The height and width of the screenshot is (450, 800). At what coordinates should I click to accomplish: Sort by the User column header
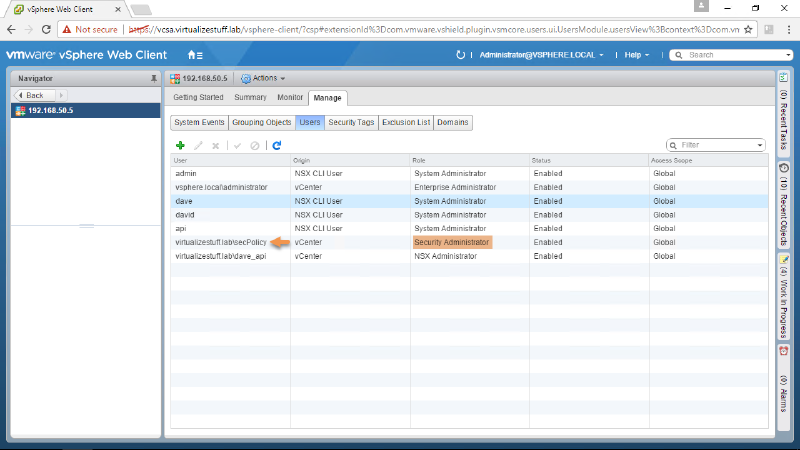pyautogui.click(x=230, y=160)
